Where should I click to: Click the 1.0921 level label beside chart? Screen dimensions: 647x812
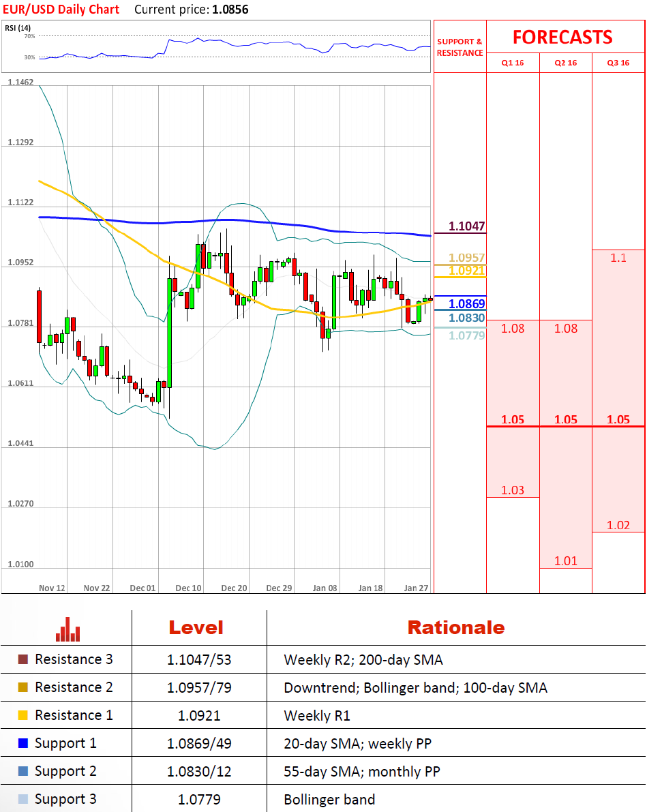pyautogui.click(x=467, y=270)
